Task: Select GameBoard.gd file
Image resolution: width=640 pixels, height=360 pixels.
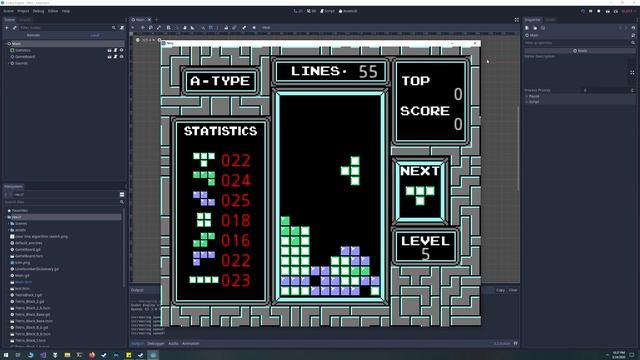Action: pos(28,249)
